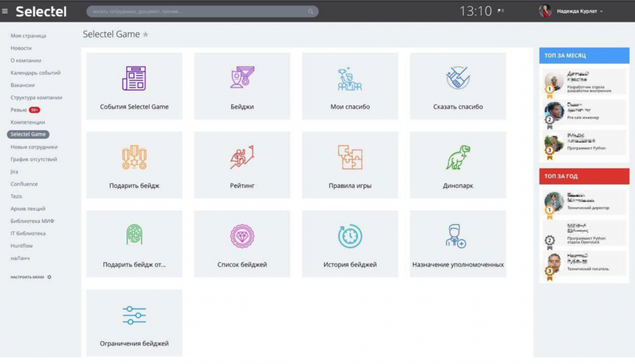Open the События Selectel Game newspaper icon
Image resolution: width=635 pixels, height=364 pixels.
(x=134, y=79)
